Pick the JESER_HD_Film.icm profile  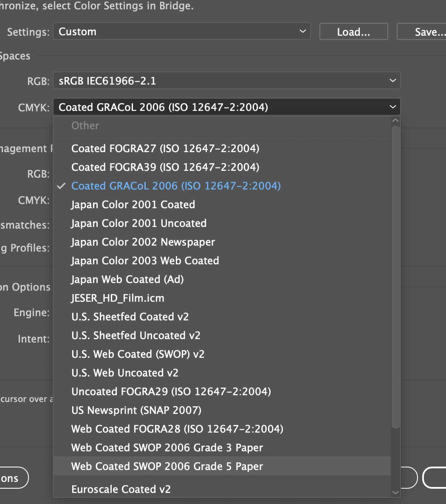click(x=222, y=298)
